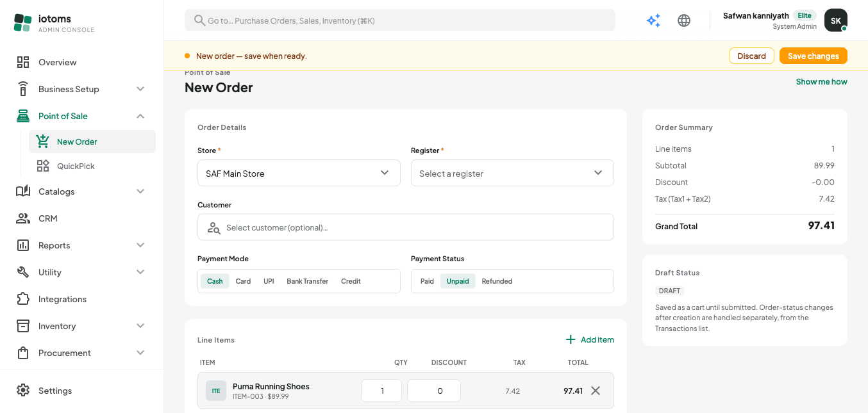
Task: Expand Reports chevron
Action: tap(140, 245)
